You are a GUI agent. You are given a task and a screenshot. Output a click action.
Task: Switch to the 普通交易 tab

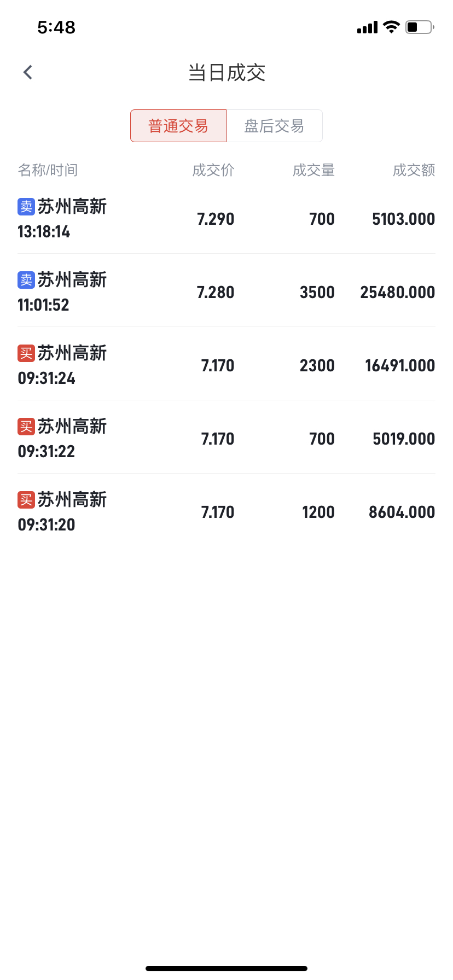click(178, 126)
